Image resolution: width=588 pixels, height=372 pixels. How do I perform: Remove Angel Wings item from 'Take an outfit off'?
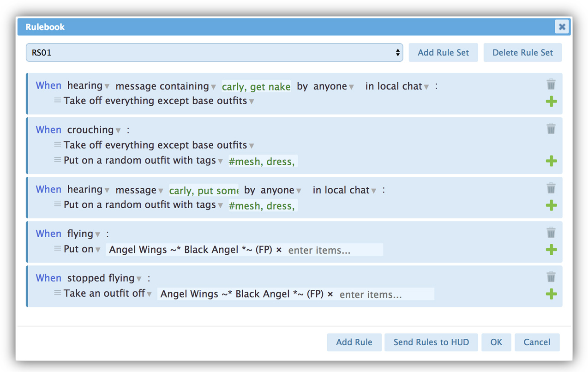(x=330, y=294)
